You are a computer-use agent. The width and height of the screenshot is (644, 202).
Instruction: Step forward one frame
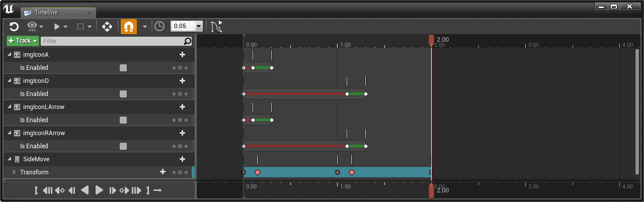coord(113,190)
